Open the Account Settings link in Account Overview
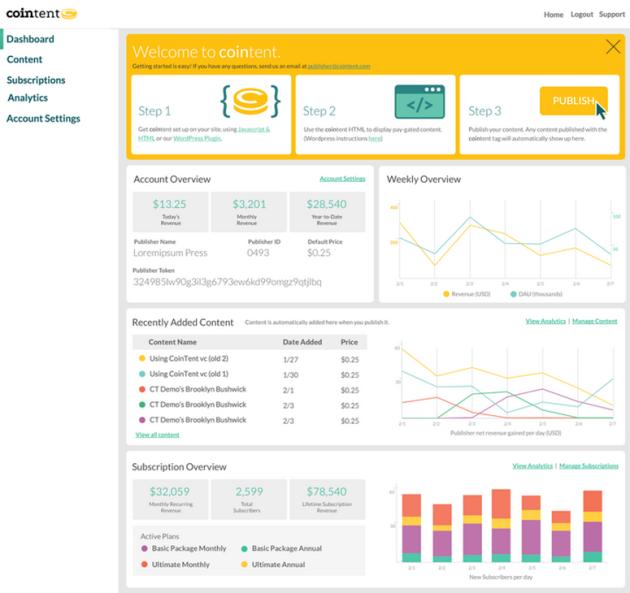The image size is (630, 593). pos(342,178)
